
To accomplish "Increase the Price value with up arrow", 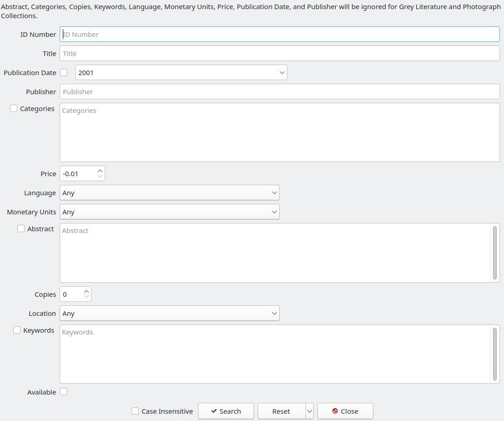I will pos(100,171).
